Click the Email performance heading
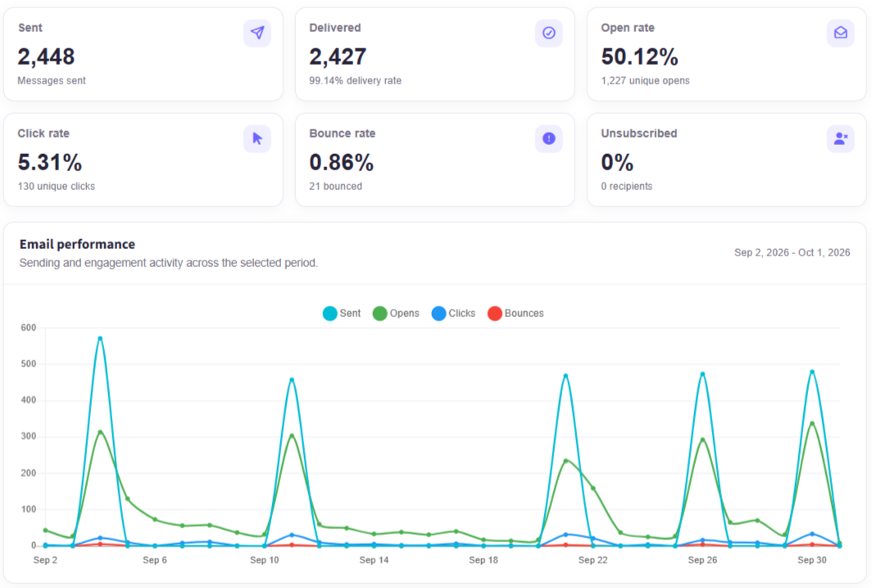Image resolution: width=872 pixels, height=588 pixels. 77,244
